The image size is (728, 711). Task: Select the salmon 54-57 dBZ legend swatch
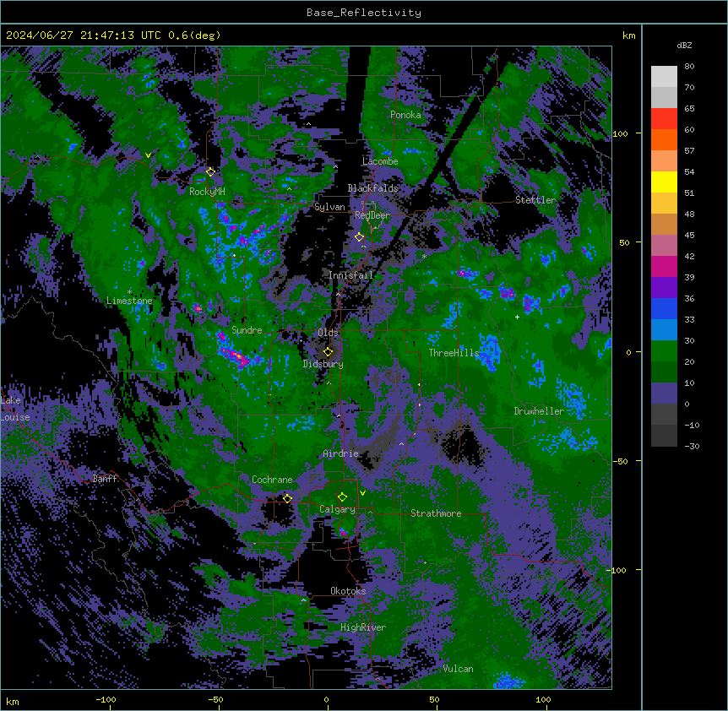click(664, 161)
